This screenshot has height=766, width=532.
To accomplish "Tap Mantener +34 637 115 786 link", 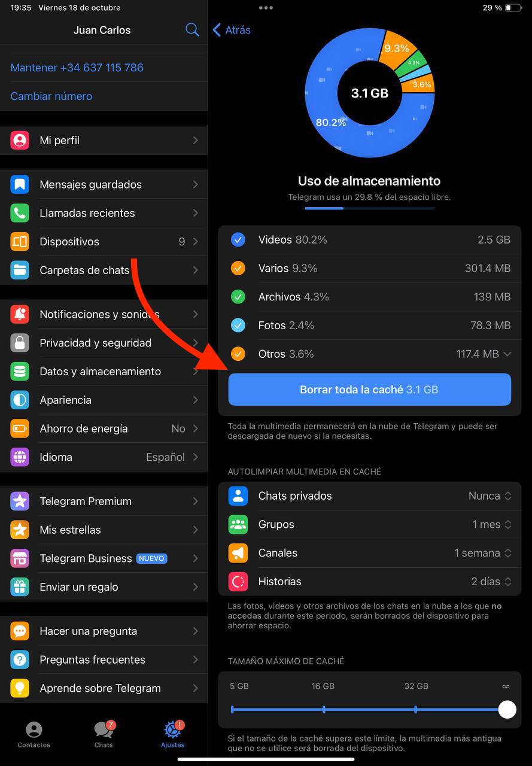I will pyautogui.click(x=77, y=68).
